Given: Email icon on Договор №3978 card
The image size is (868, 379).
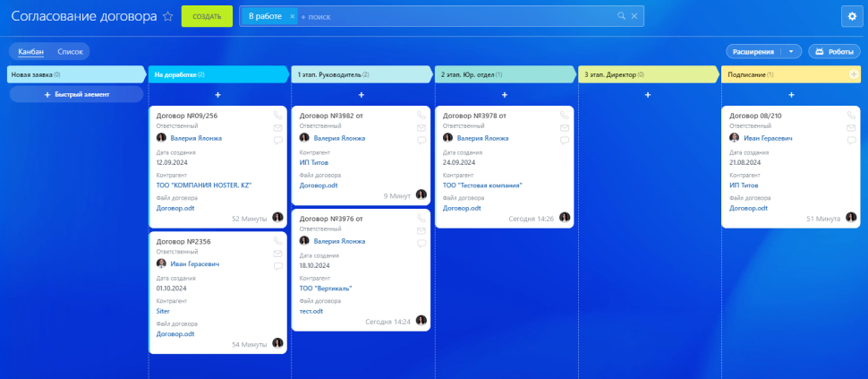Looking at the screenshot, I should tap(565, 128).
